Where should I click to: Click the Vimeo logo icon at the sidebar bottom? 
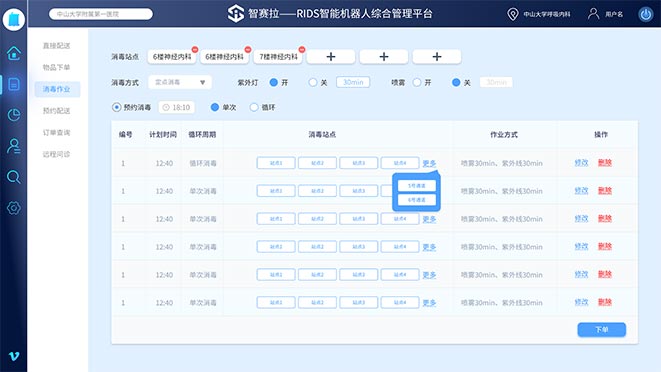click(14, 356)
